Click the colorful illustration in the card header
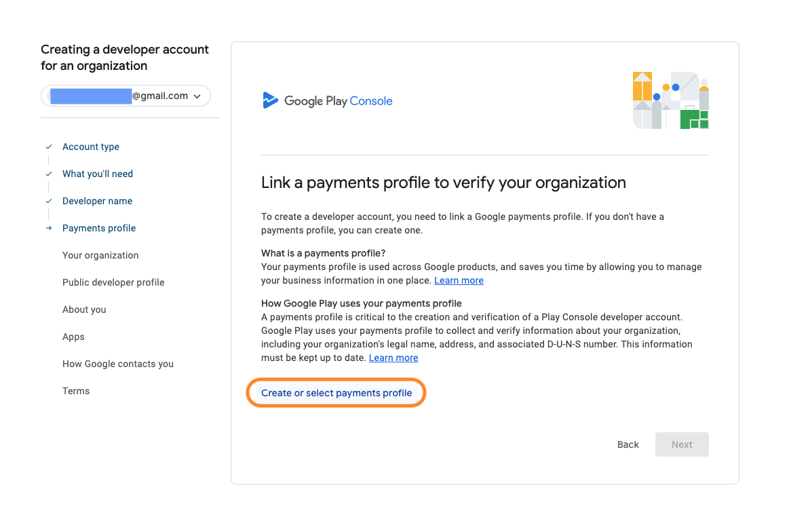 pos(671,100)
